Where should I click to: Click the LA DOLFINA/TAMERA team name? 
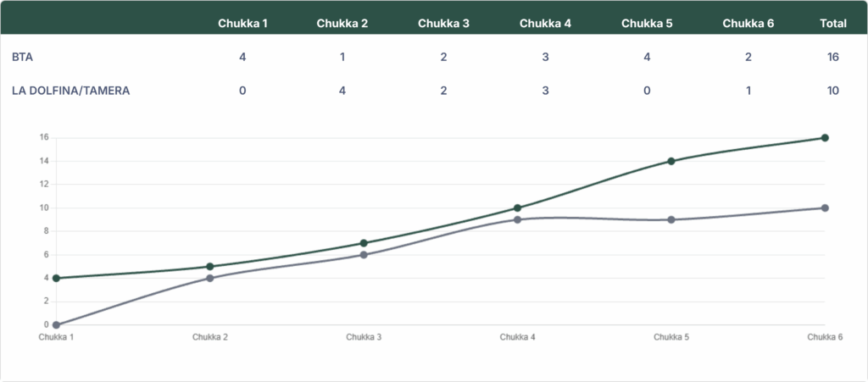coord(70,91)
